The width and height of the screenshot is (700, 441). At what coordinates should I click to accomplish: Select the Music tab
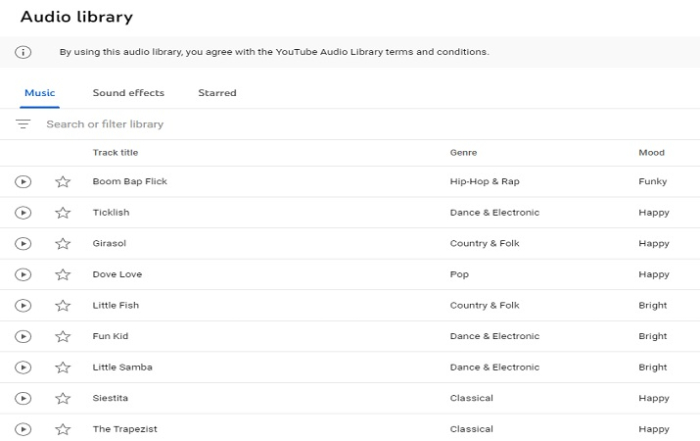point(40,93)
